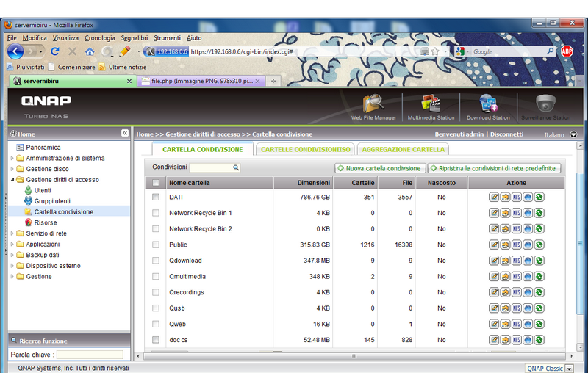Click edit properties icon for DATI folder
The width and height of the screenshot is (588, 373).
point(494,197)
